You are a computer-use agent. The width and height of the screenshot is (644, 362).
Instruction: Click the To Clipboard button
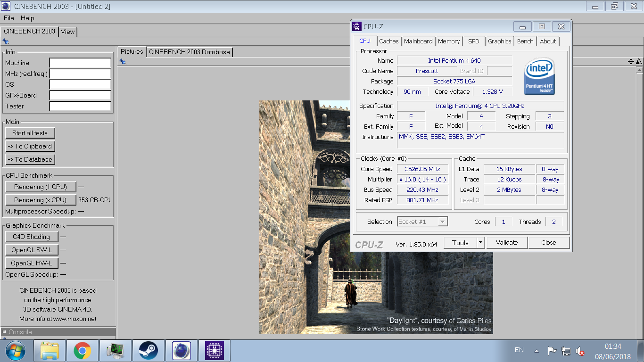(x=30, y=146)
